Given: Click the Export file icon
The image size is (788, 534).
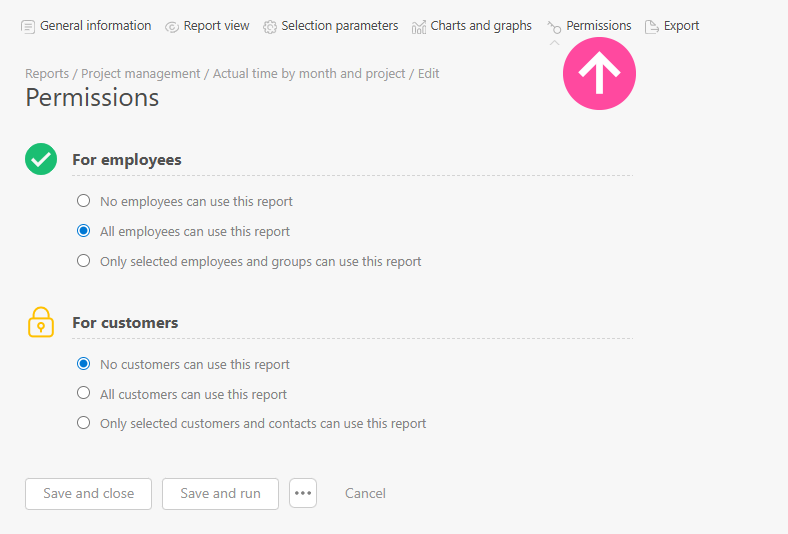Looking at the screenshot, I should [x=652, y=26].
